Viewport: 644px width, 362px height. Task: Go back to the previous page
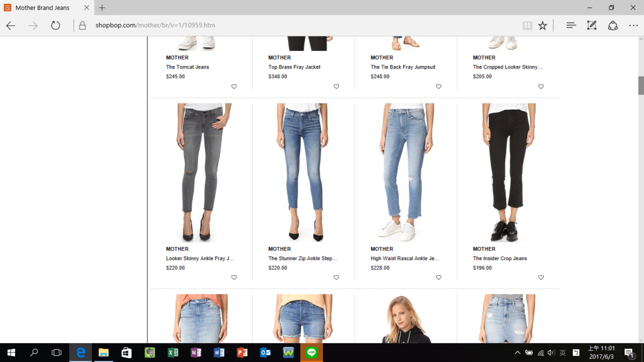coord(11,25)
